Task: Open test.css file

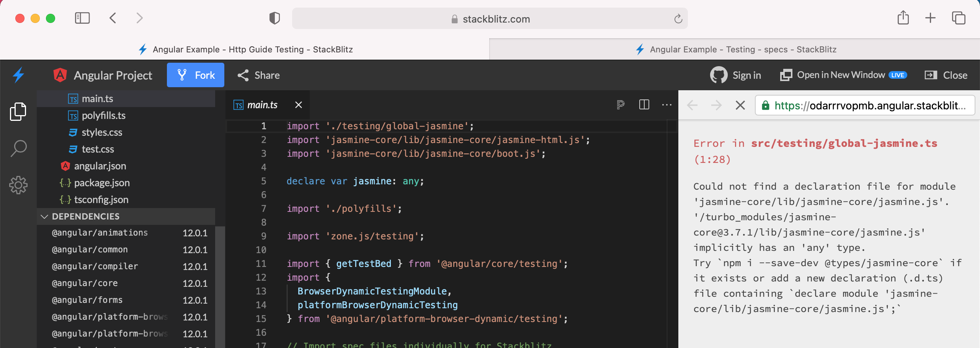Action: [126, 149]
